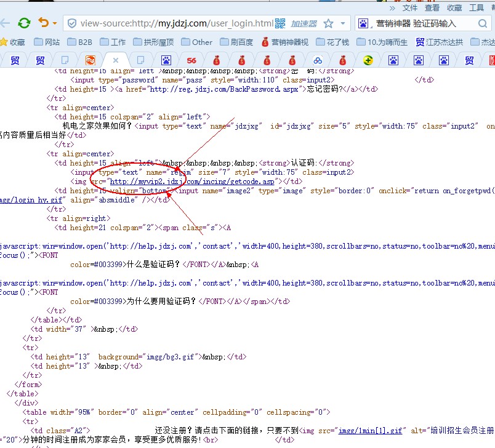
Task: Open the 收藏 menu in the menu bar
Action: (x=454, y=7)
